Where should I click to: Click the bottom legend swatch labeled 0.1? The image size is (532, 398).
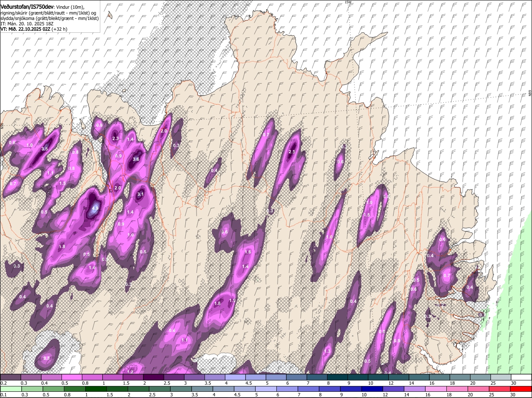(11, 389)
